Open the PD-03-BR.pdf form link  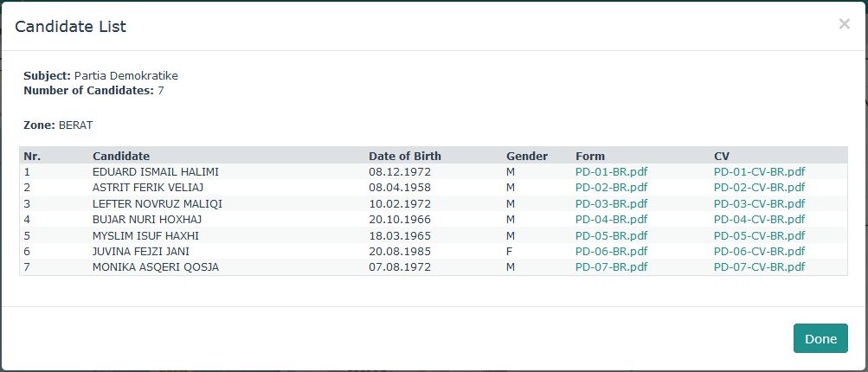tap(611, 203)
